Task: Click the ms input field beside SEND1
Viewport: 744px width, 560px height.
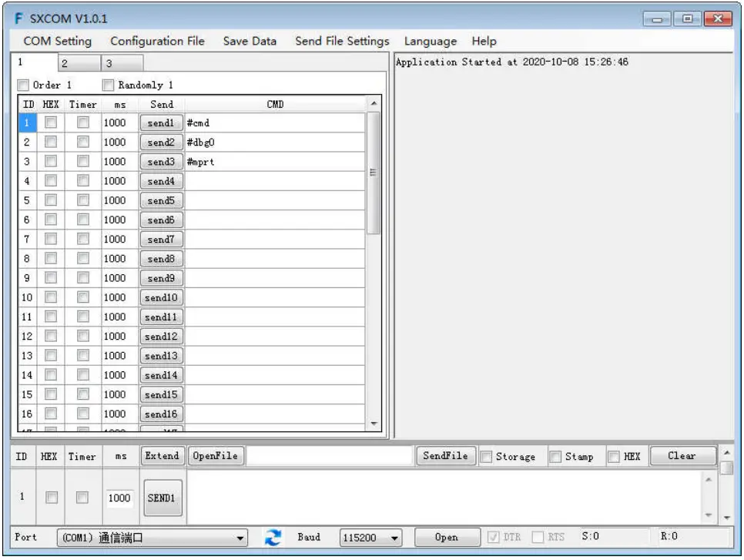Action: [119, 498]
